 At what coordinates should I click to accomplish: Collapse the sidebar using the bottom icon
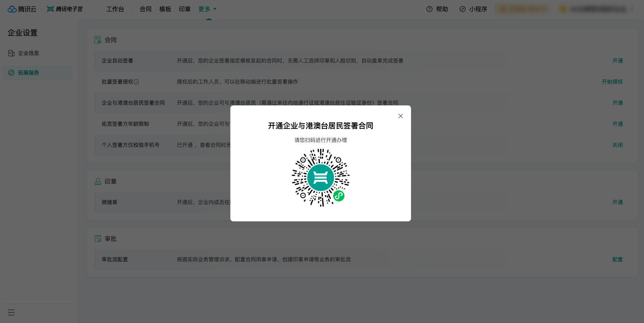point(11,312)
